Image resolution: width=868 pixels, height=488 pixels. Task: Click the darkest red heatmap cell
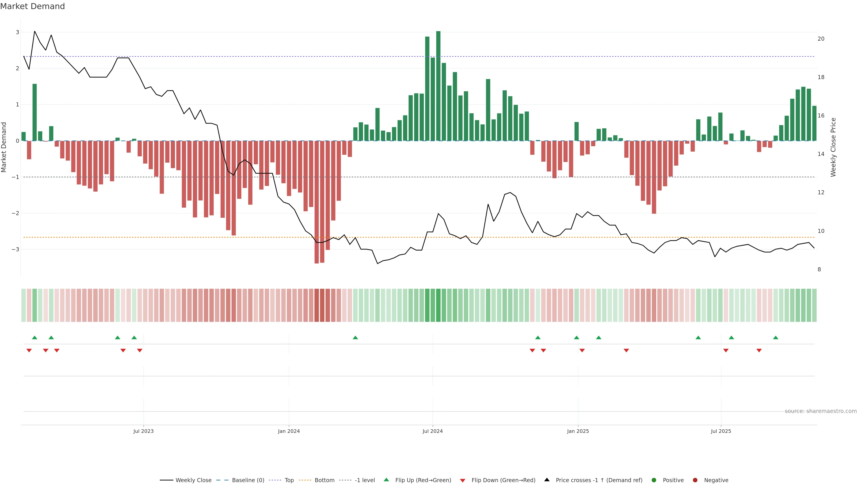coord(316,305)
